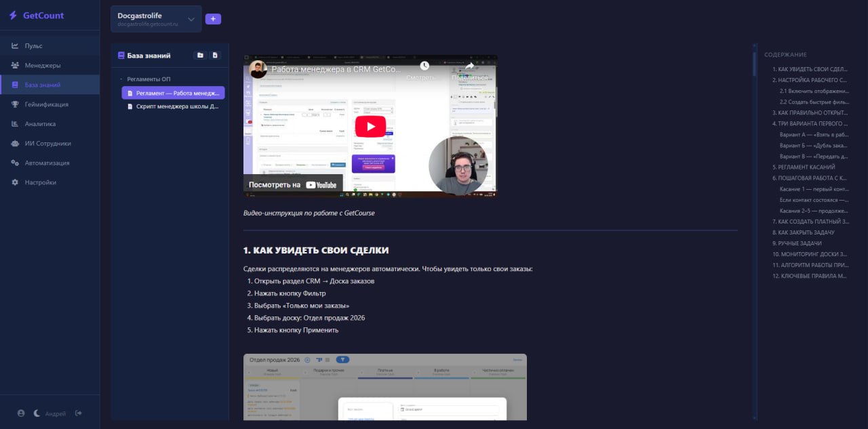The height and width of the screenshot is (429, 868).
Task: Click the ИИ Сотрудники robot icon
Action: [x=15, y=144]
